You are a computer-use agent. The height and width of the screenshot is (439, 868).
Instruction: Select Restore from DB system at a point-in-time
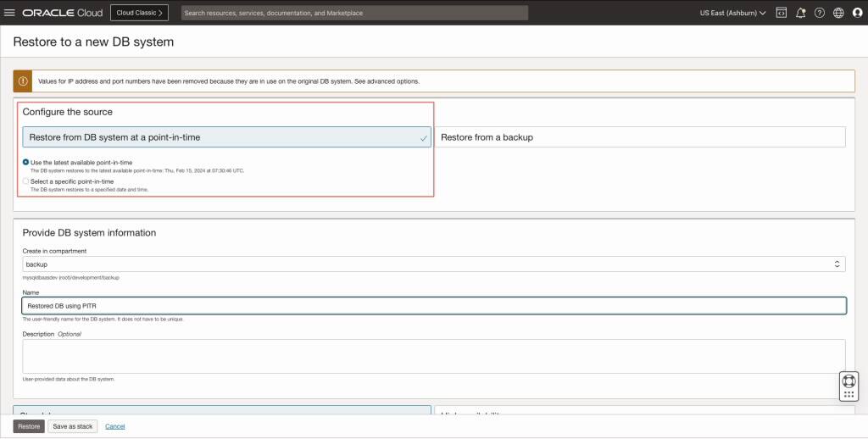point(226,137)
